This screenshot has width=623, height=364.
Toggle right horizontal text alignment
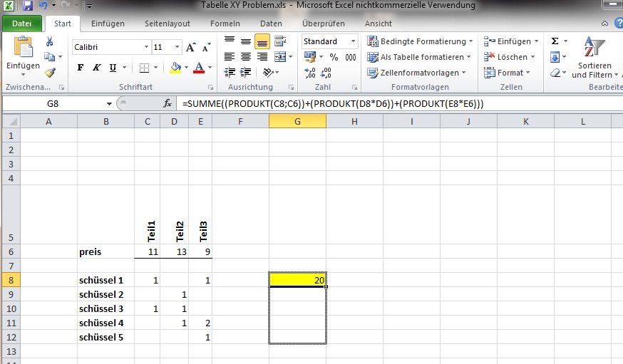pos(262,57)
